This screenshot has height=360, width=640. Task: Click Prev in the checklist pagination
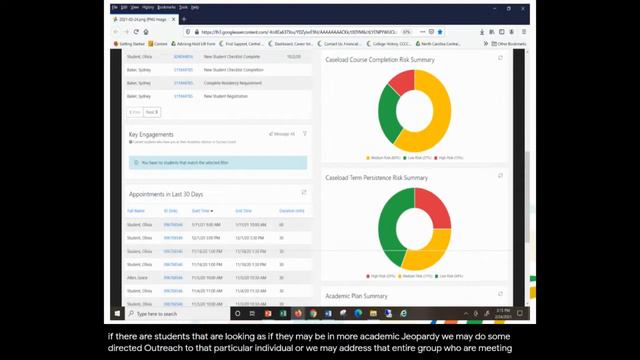(x=135, y=112)
